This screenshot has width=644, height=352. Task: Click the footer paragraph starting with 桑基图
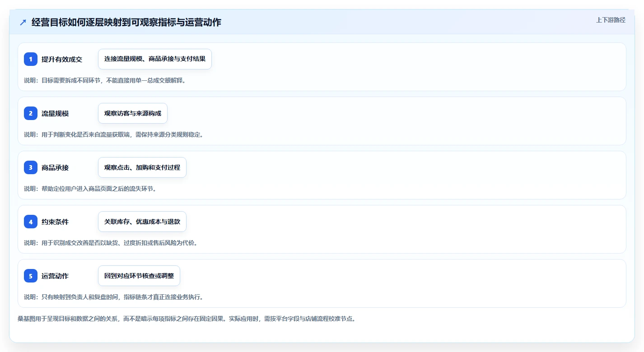pyautogui.click(x=187, y=319)
